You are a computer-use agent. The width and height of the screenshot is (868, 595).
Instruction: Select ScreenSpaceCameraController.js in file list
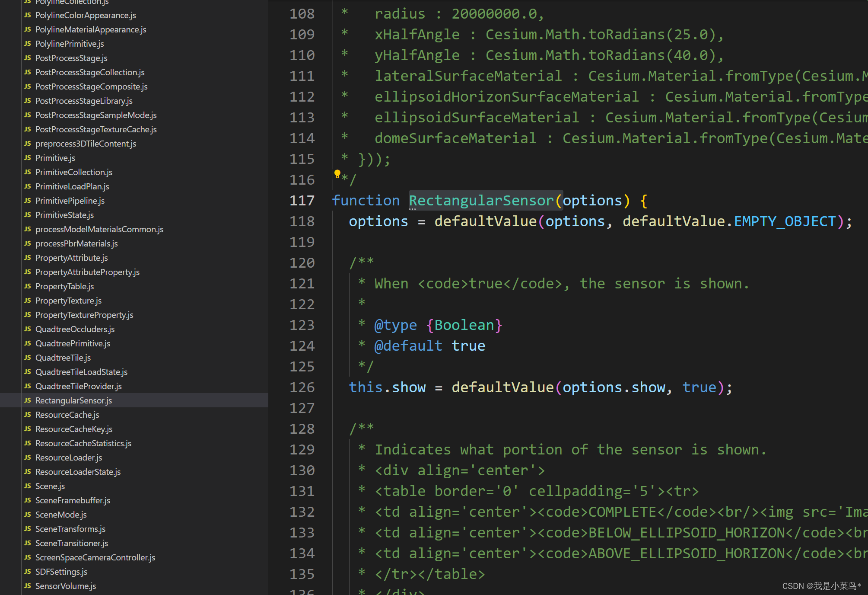tap(95, 557)
